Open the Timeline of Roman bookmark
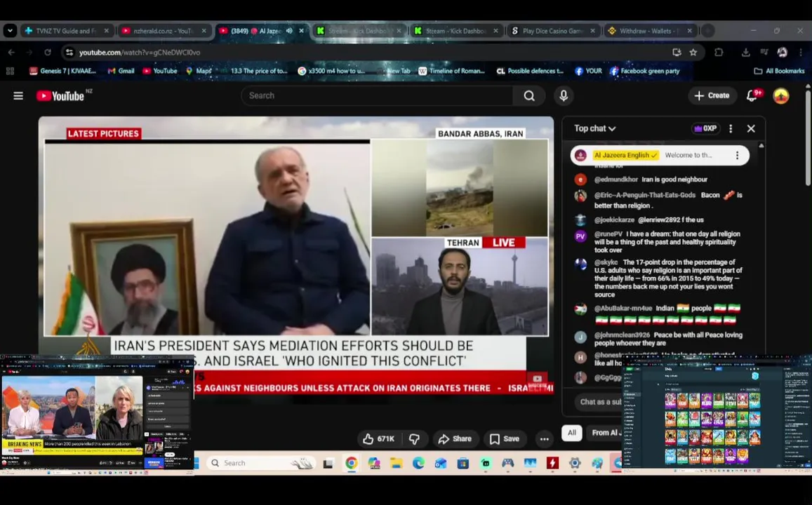The height and width of the screenshot is (505, 812). pos(451,71)
